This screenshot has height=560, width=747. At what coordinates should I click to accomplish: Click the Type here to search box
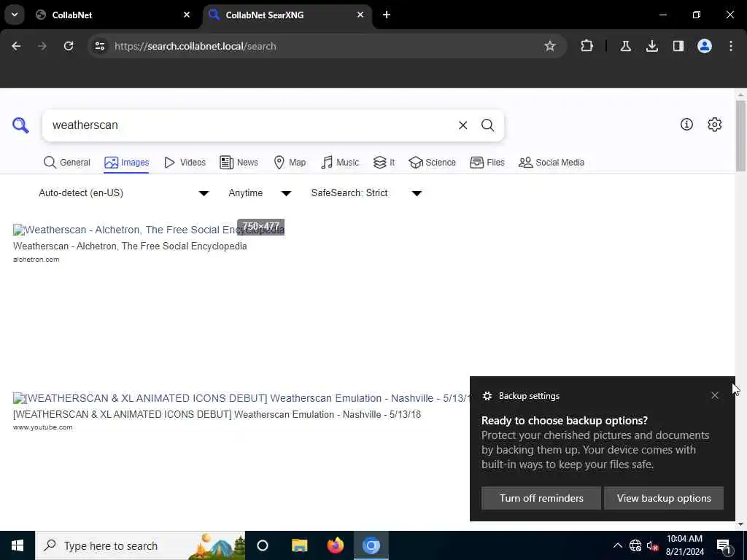coord(140,545)
